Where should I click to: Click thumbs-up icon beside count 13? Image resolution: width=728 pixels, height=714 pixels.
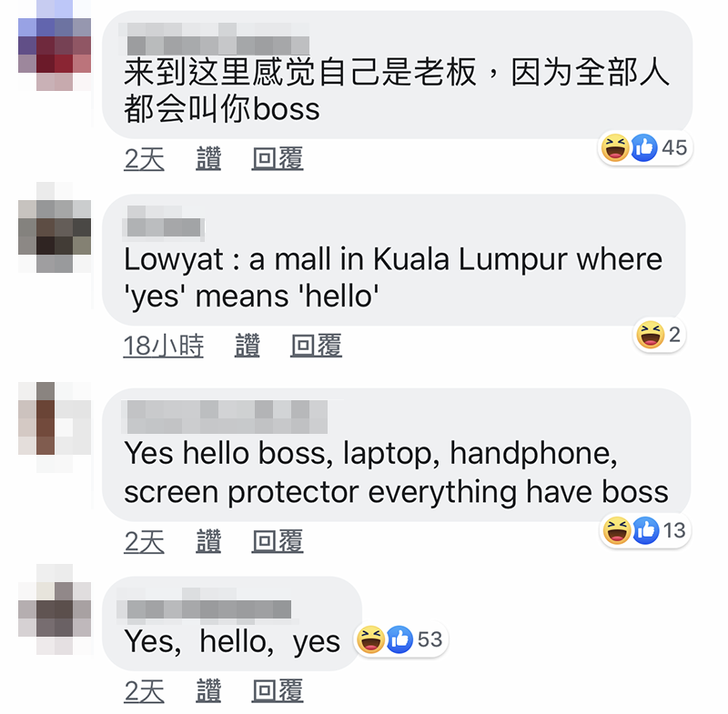coord(646,530)
